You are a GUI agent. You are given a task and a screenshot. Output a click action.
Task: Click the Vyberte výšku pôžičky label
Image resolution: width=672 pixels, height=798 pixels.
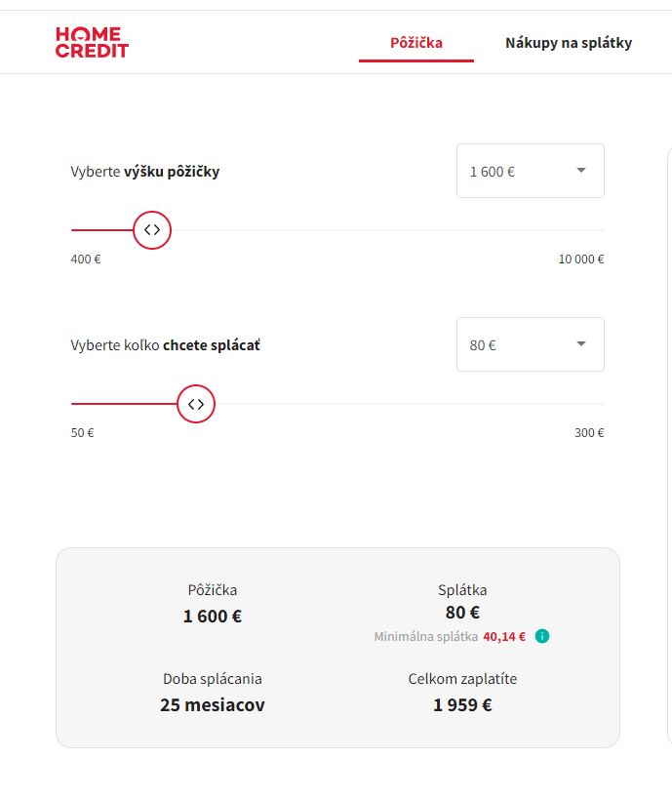point(145,172)
